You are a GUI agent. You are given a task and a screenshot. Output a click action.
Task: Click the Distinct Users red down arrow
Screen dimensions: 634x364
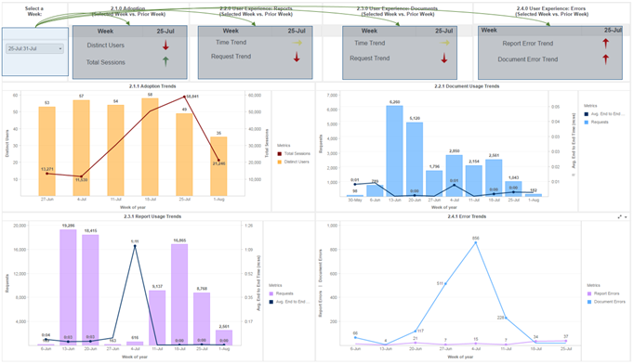click(165, 45)
